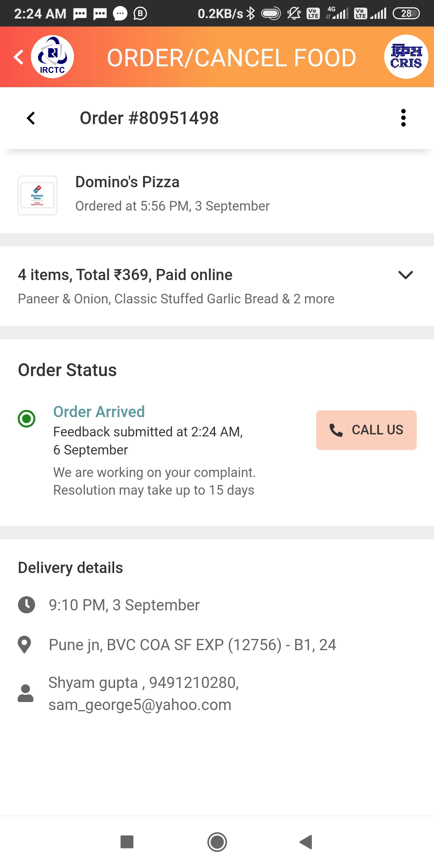434x868 pixels.
Task: Expand the 4 items order summary
Action: coord(405,275)
